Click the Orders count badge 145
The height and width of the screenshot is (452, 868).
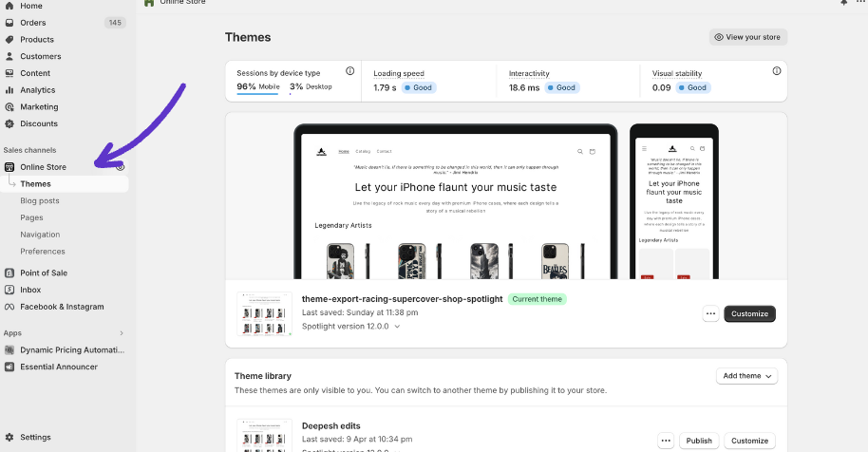click(x=115, y=23)
